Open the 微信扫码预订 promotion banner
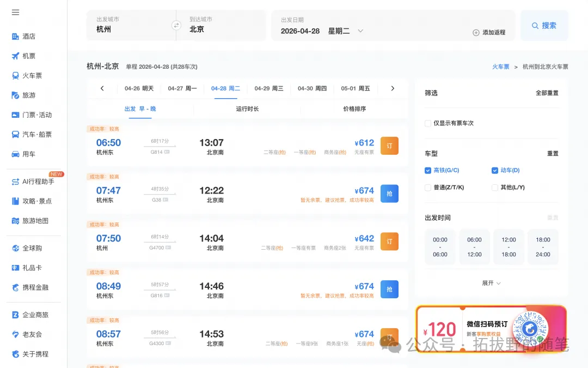This screenshot has height=368, width=588. (x=491, y=329)
